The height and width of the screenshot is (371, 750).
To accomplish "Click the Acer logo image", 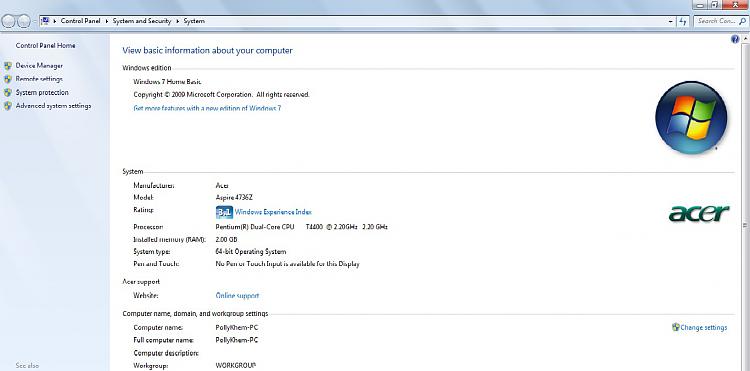I will (x=699, y=213).
